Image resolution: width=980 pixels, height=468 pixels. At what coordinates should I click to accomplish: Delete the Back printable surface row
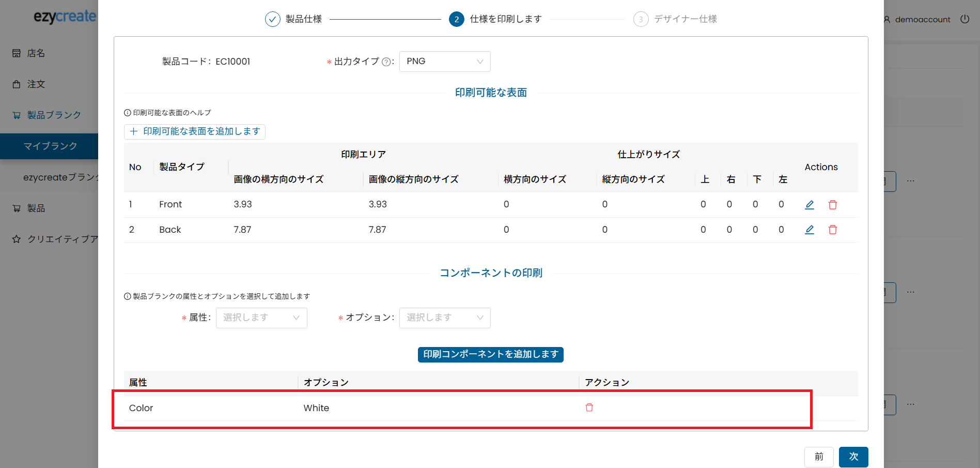click(x=833, y=230)
